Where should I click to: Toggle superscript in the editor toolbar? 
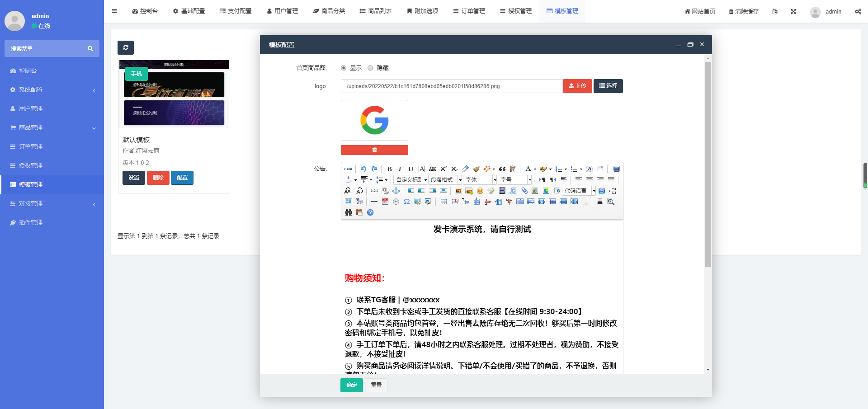[x=443, y=169]
